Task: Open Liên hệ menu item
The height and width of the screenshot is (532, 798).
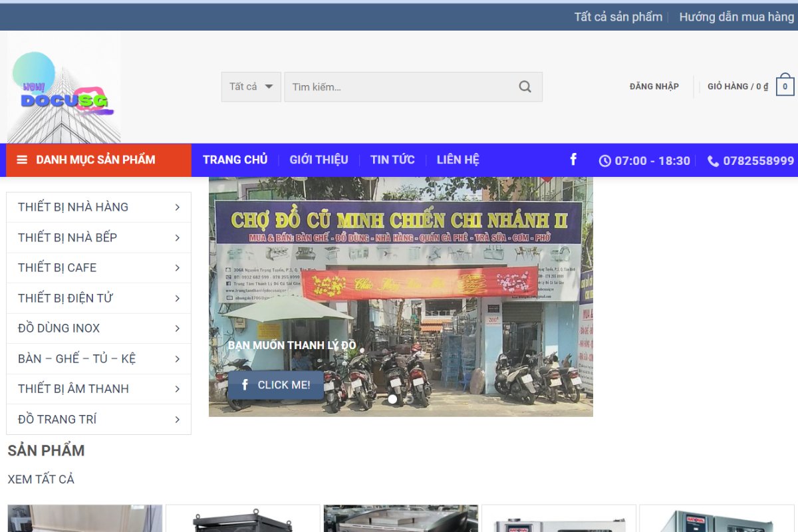Action: pos(458,160)
